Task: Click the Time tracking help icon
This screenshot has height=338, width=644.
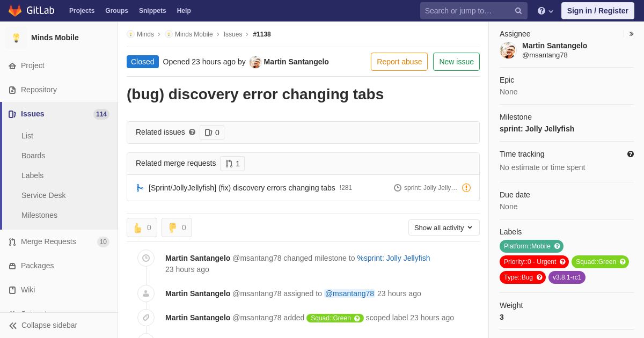Action: click(631, 154)
